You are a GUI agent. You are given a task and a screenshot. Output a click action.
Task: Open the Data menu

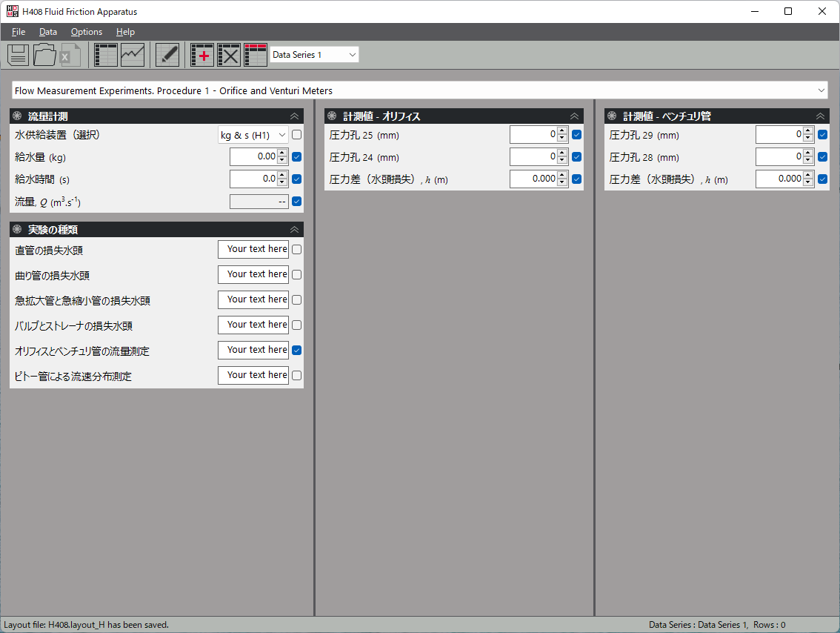tap(47, 32)
